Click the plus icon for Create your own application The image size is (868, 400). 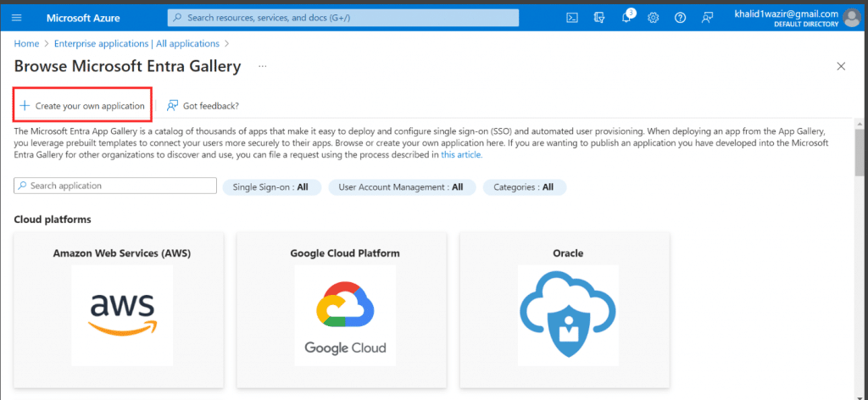point(25,106)
